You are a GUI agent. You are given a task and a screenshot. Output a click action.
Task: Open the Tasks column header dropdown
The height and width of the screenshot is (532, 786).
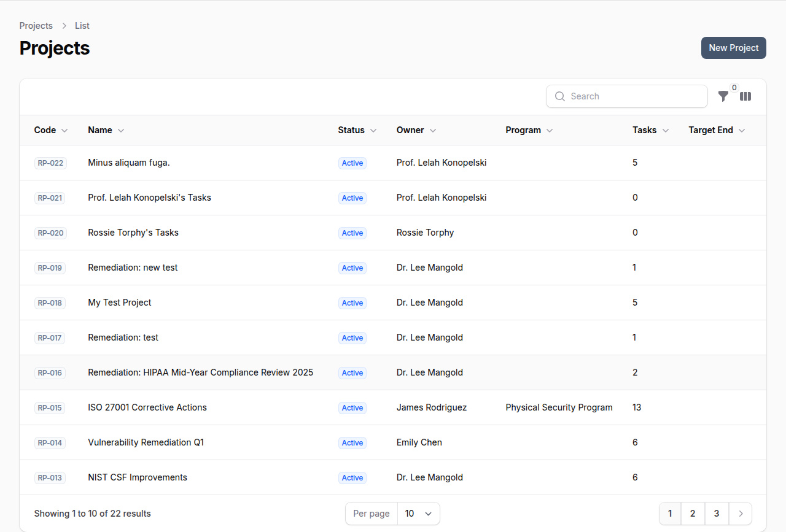tap(665, 130)
